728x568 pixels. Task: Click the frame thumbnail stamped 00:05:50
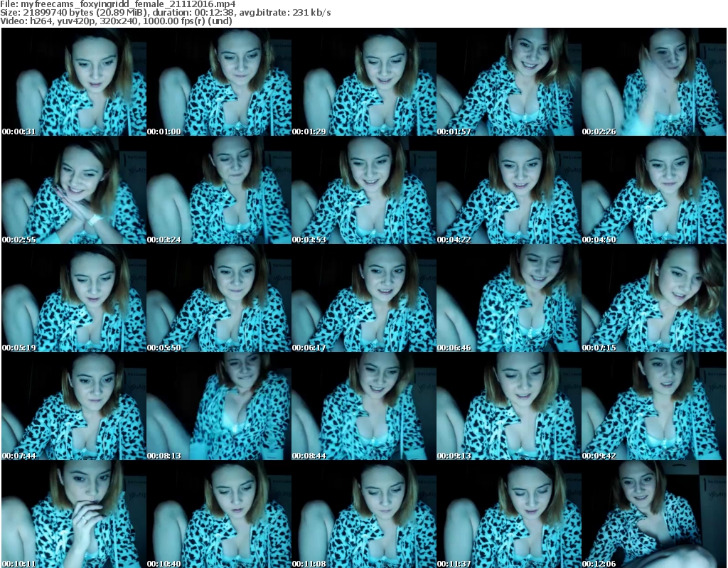(219, 298)
